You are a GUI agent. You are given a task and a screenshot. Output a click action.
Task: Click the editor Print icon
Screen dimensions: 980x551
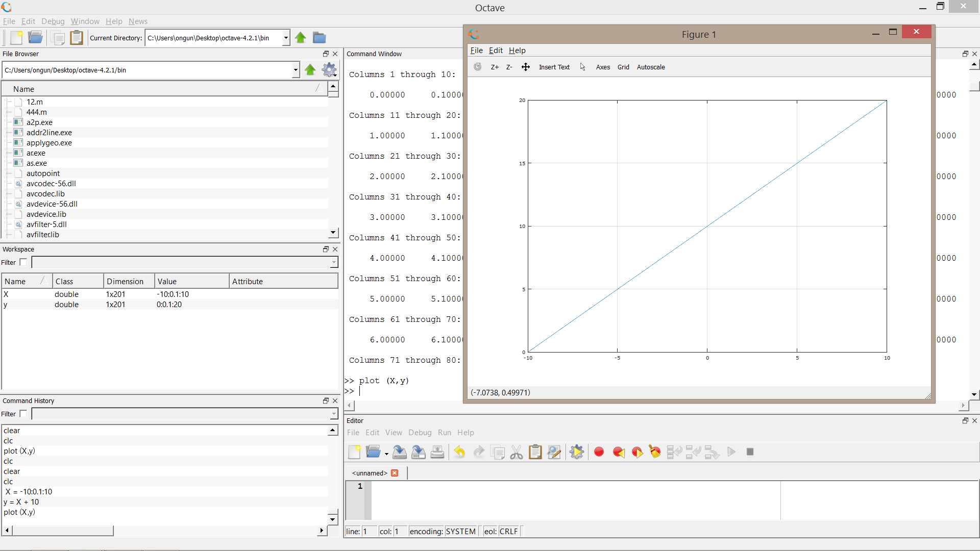point(437,452)
